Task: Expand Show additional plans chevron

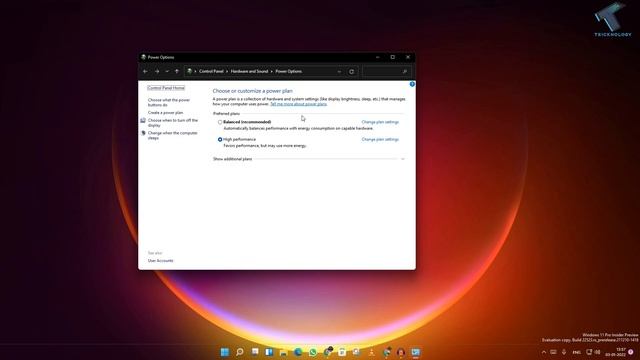Action: pos(403,159)
